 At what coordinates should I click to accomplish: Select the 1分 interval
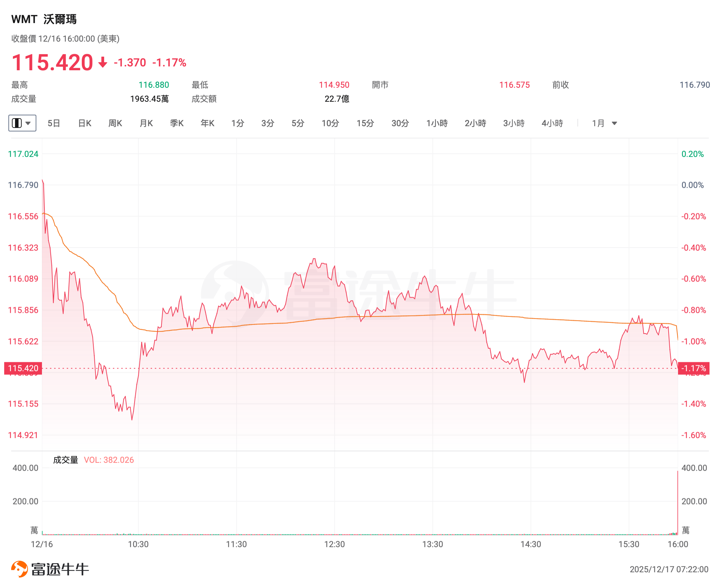[238, 123]
